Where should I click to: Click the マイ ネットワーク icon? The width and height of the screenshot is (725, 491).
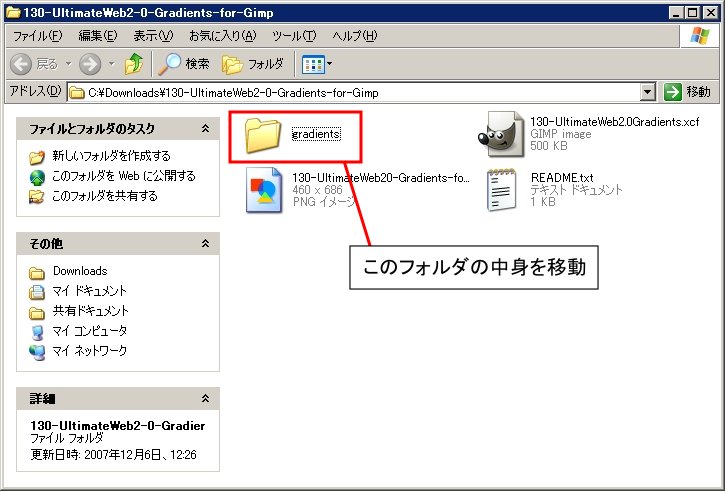[x=37, y=353]
